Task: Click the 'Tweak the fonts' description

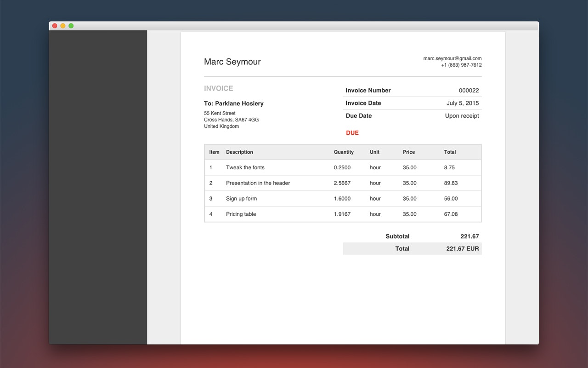Action: pyautogui.click(x=245, y=167)
